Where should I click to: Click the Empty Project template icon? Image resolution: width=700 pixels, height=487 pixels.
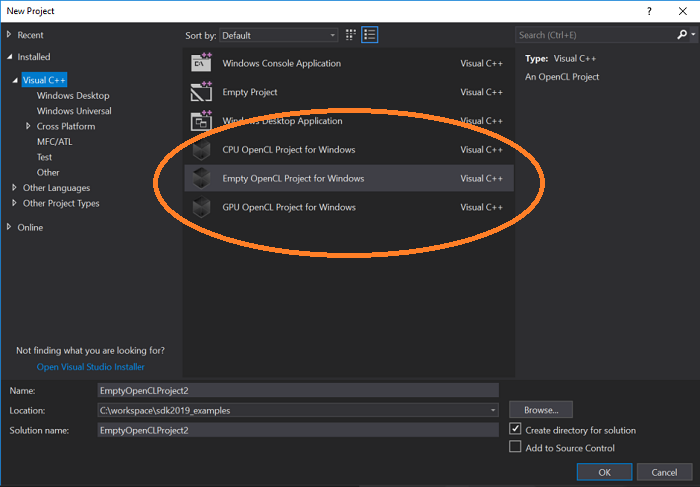tap(201, 92)
